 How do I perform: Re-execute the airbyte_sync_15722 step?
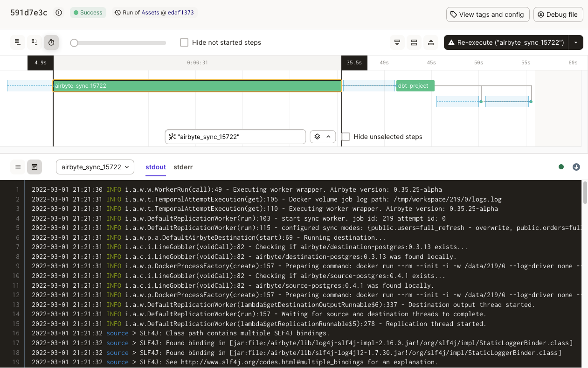click(x=506, y=42)
